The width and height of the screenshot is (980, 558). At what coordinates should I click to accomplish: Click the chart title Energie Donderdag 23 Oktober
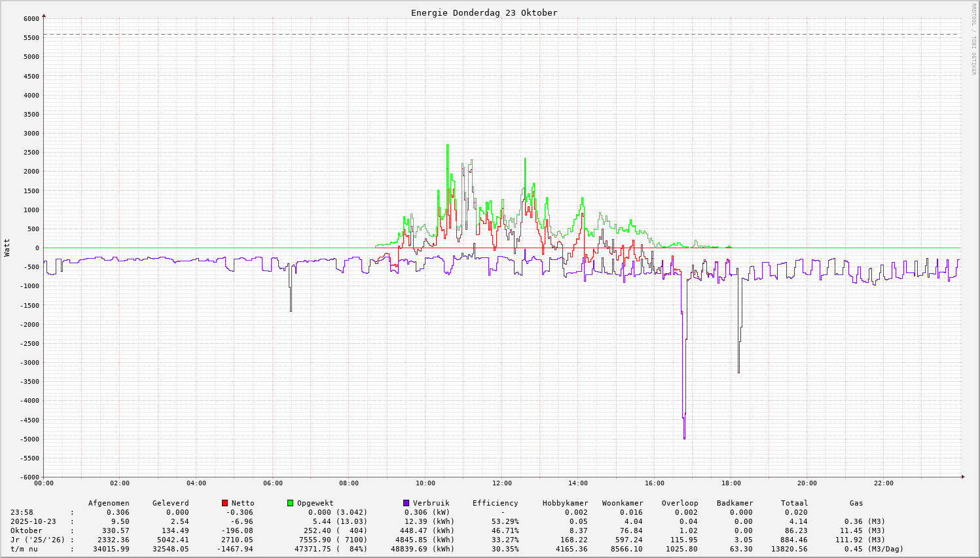coord(484,12)
